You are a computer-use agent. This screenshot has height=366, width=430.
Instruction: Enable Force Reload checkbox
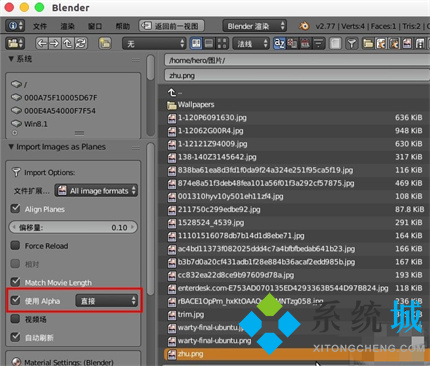point(15,246)
